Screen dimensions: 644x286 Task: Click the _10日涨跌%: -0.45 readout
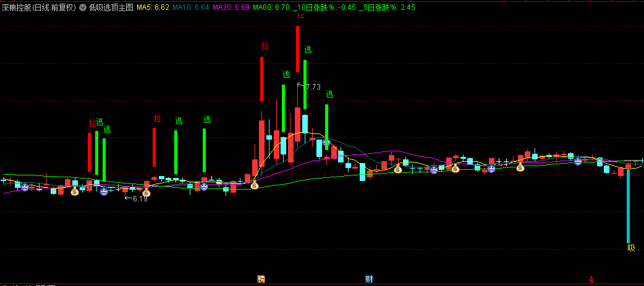(x=324, y=7)
